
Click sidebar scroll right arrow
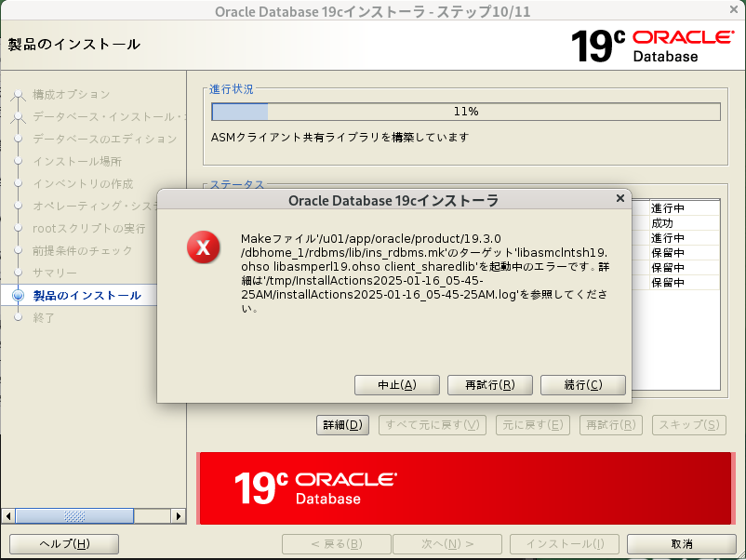click(x=178, y=515)
